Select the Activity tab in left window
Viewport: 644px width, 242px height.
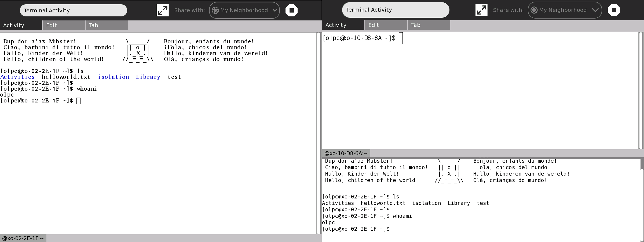point(21,25)
